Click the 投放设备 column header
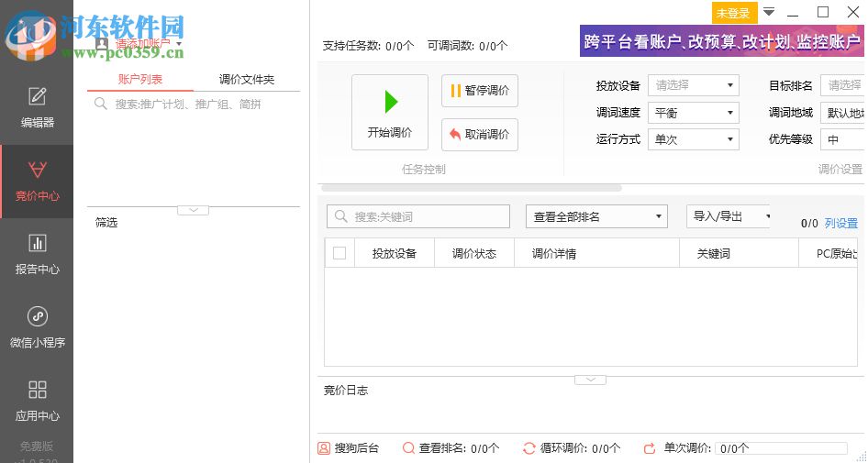Screen dimensions: 868x463 pyautogui.click(x=395, y=253)
